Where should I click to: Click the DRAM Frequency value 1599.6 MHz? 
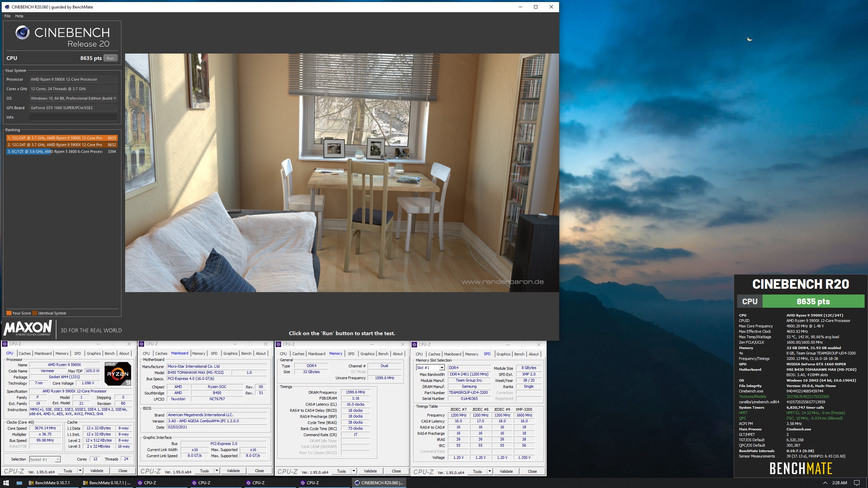(x=355, y=392)
